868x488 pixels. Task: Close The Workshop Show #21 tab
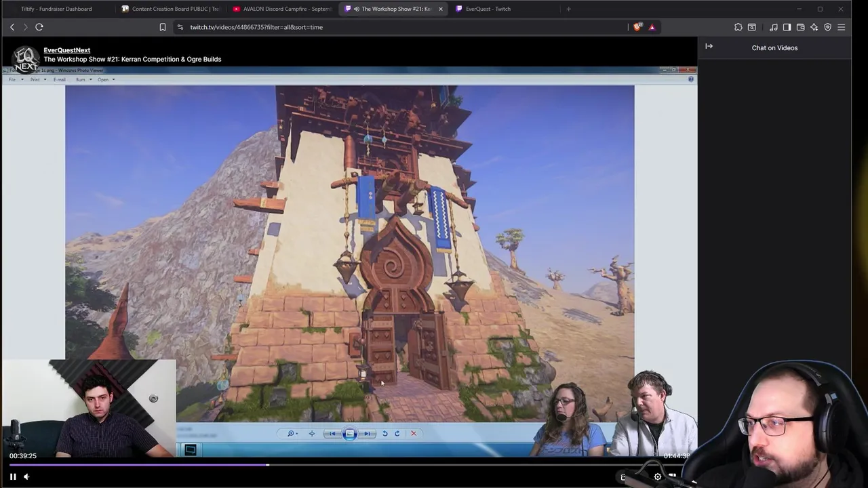tap(441, 9)
